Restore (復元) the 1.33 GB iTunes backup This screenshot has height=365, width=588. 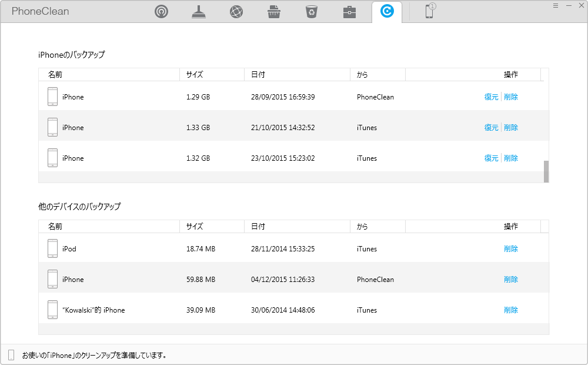(x=491, y=128)
